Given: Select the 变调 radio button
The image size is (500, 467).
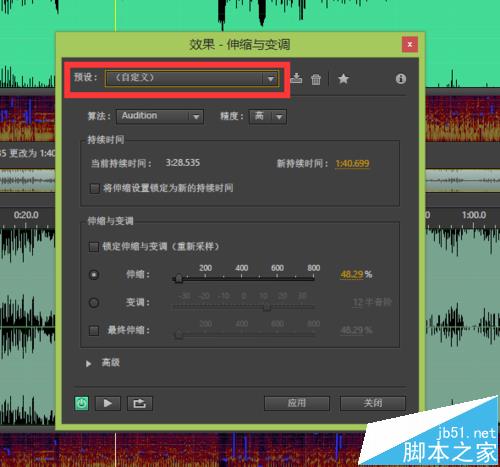Looking at the screenshot, I should (94, 303).
